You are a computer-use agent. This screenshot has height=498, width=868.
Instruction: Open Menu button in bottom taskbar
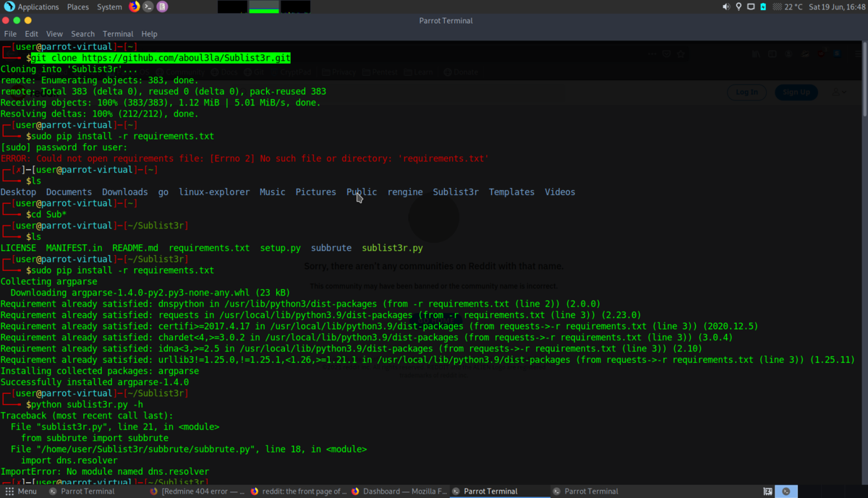pos(20,491)
